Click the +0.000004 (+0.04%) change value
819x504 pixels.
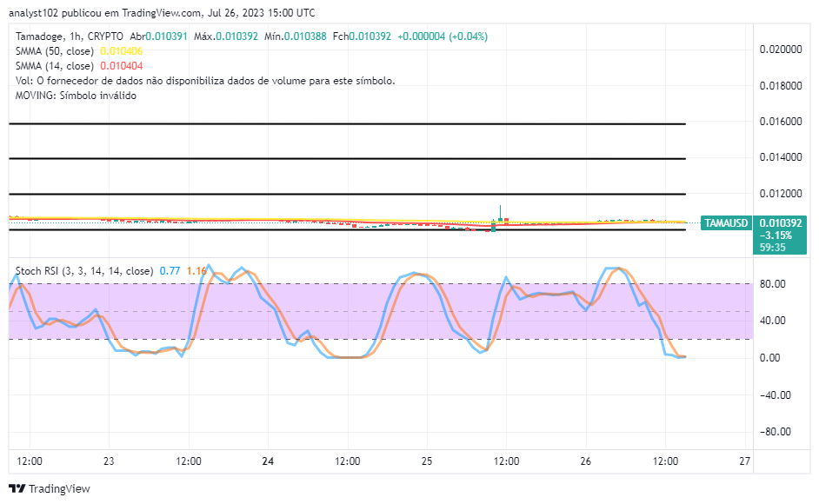pyautogui.click(x=443, y=36)
